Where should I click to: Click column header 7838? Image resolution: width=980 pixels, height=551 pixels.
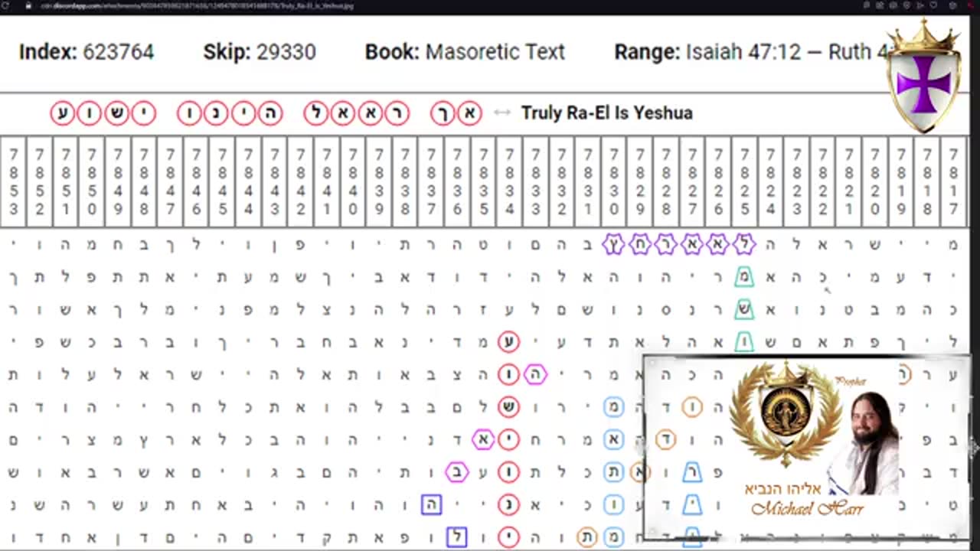tap(405, 182)
